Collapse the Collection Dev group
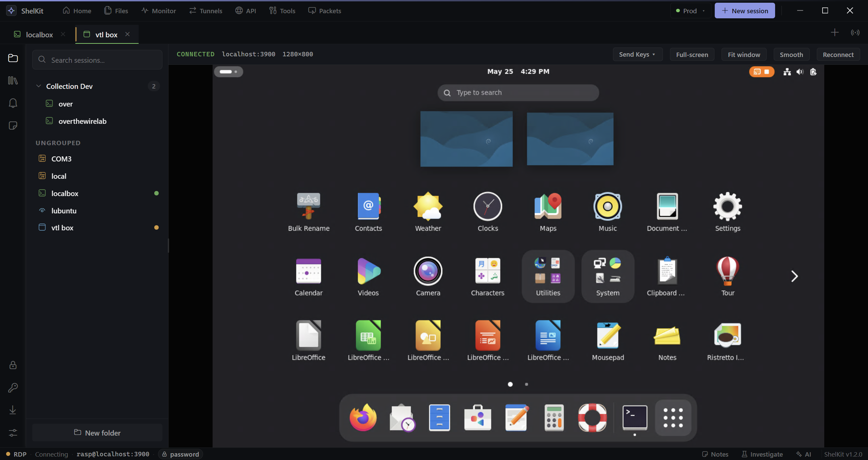The width and height of the screenshot is (868, 460). click(x=39, y=86)
